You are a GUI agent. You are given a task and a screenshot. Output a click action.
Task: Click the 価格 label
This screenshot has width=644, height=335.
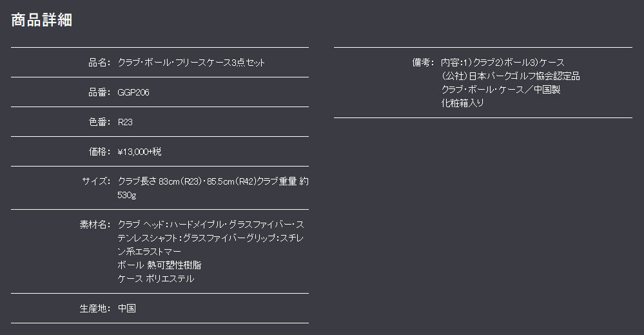point(99,151)
